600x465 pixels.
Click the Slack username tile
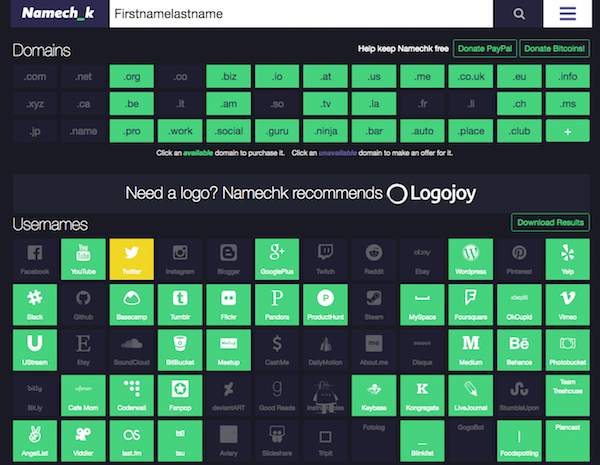(x=35, y=305)
